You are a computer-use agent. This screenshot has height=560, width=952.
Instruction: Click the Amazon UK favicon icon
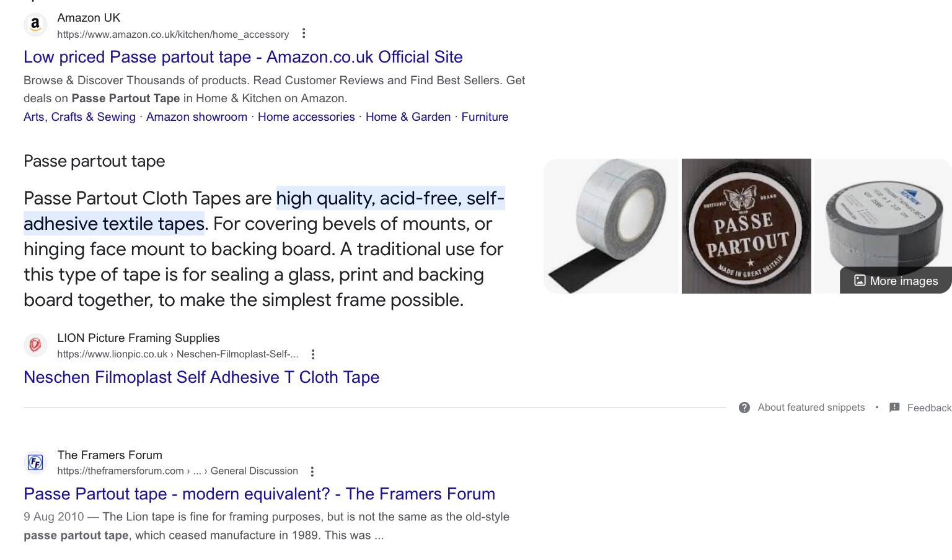35,25
